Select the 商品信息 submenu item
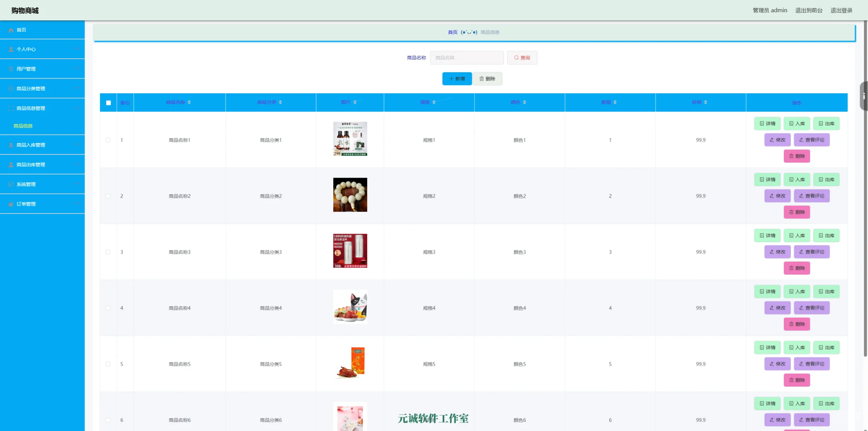The height and width of the screenshot is (431, 868). [x=23, y=126]
